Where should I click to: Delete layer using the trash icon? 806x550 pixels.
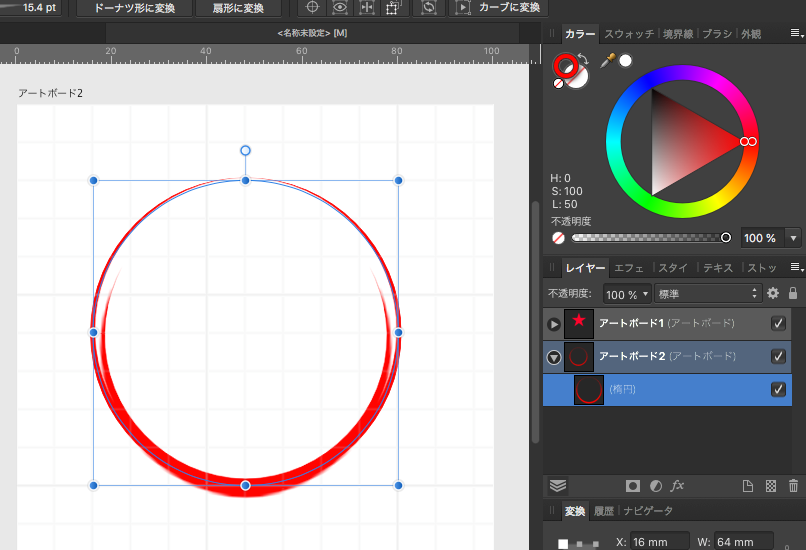click(794, 486)
